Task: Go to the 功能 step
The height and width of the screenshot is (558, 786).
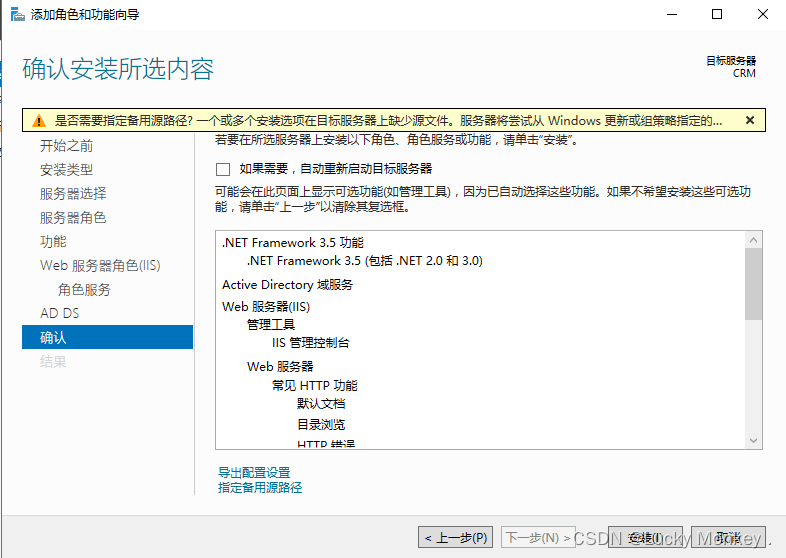Action: pos(53,242)
